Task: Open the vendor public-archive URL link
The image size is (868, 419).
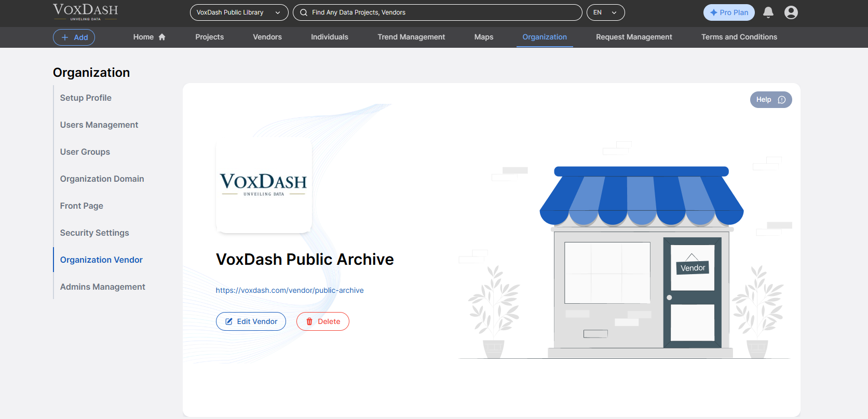Action: pyautogui.click(x=290, y=290)
